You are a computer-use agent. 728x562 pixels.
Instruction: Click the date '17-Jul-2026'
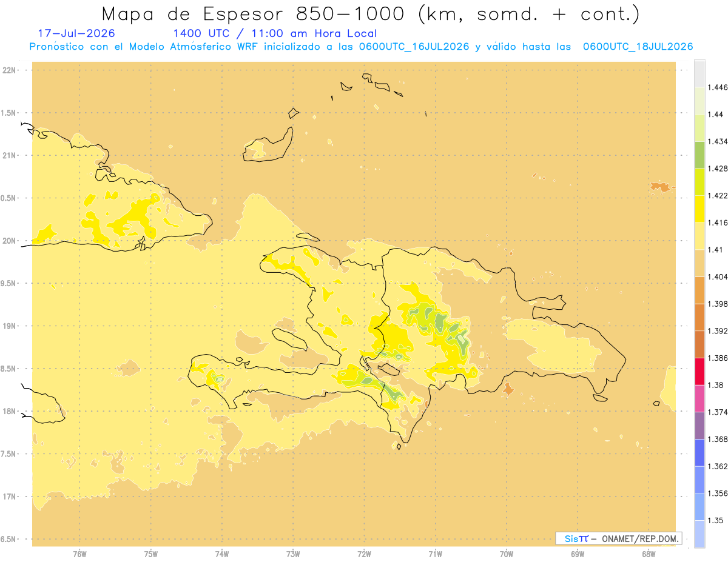(x=76, y=33)
